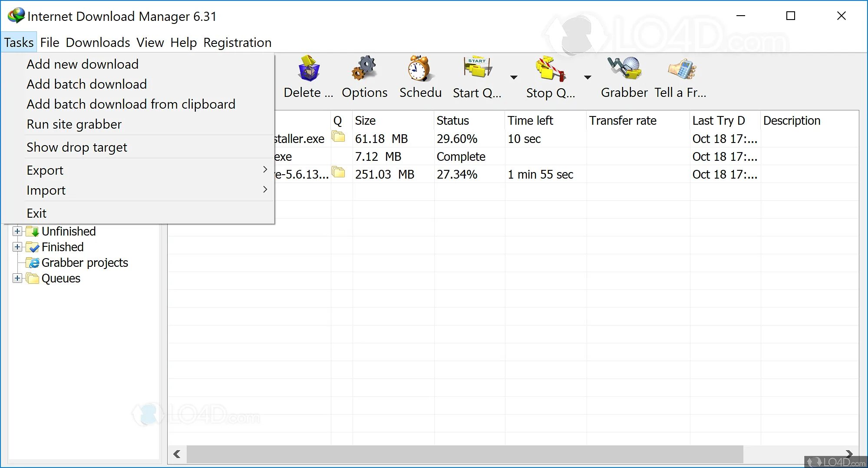This screenshot has width=868, height=468.
Task: Click the Delete toolbar icon
Action: 309,69
